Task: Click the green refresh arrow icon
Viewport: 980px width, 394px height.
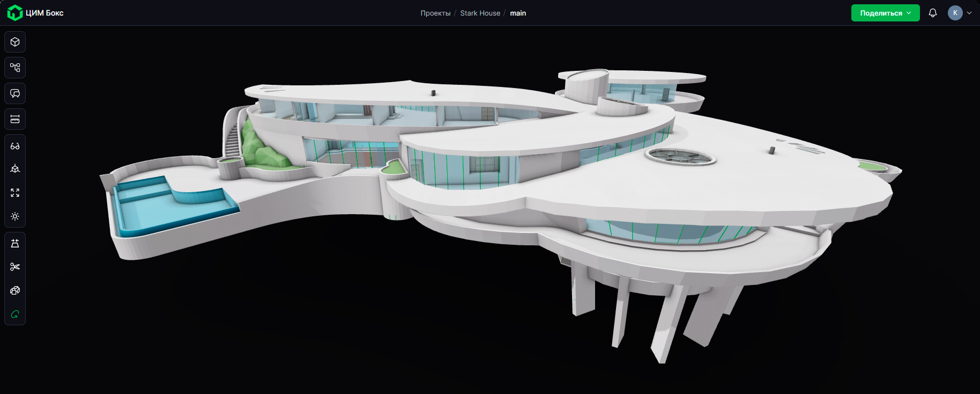Action: point(15,314)
